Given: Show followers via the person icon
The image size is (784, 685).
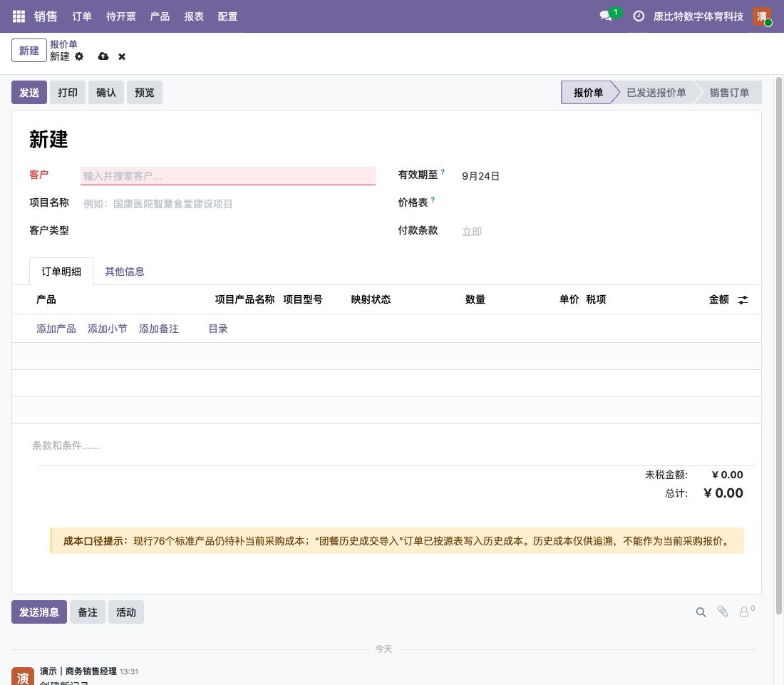Looking at the screenshot, I should (746, 612).
